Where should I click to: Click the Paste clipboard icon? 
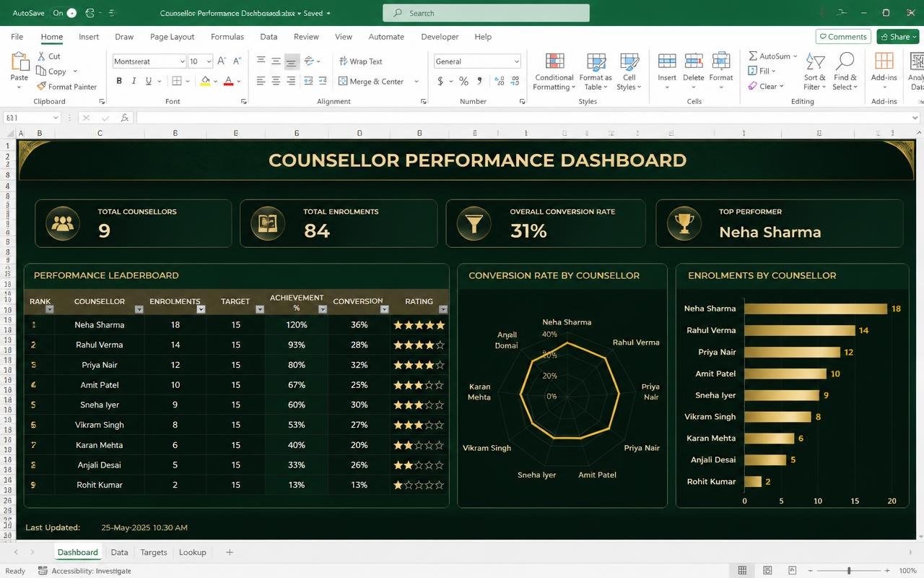coord(19,61)
